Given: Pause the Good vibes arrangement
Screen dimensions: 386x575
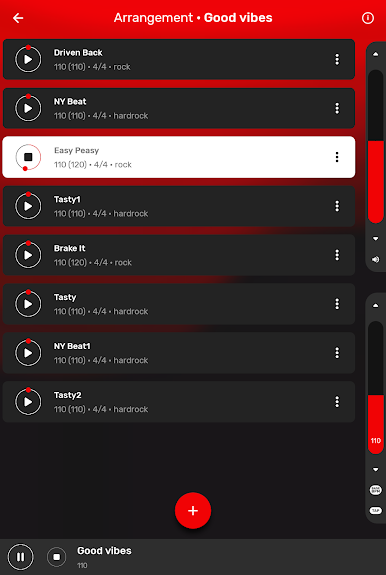Looking at the screenshot, I should (x=21, y=557).
